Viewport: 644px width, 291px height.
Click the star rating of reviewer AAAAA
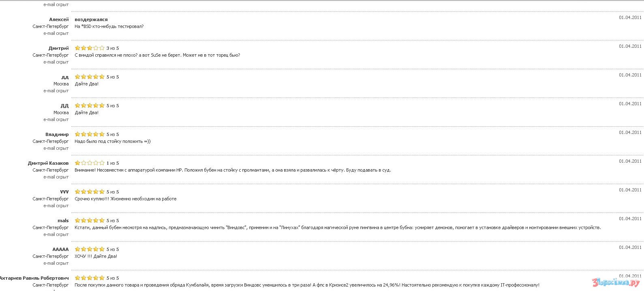[90, 249]
